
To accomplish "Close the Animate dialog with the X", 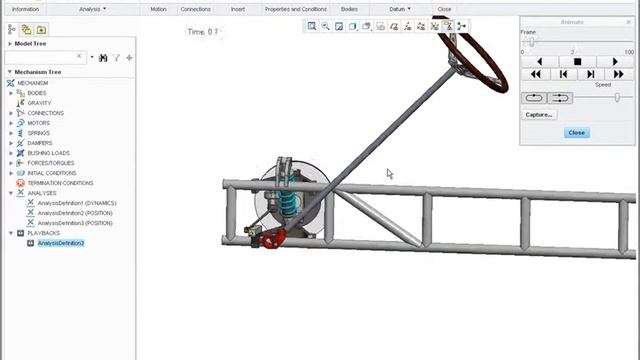I will [x=629, y=22].
